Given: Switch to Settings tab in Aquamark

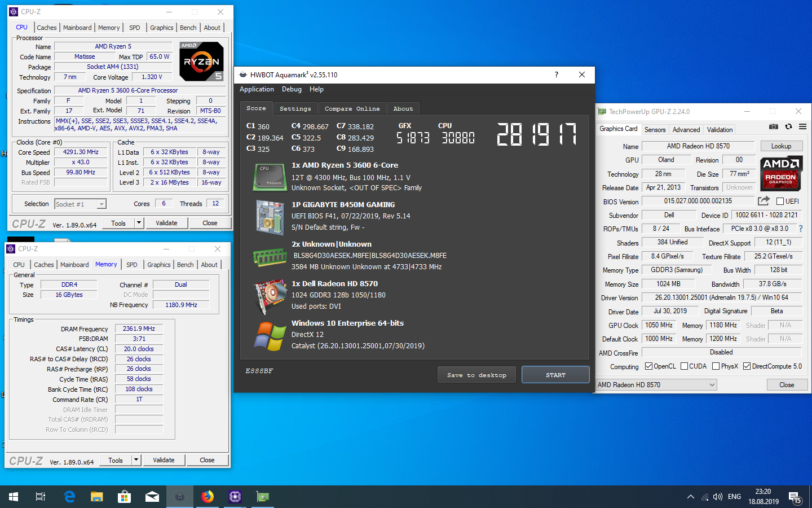Looking at the screenshot, I should click(295, 108).
